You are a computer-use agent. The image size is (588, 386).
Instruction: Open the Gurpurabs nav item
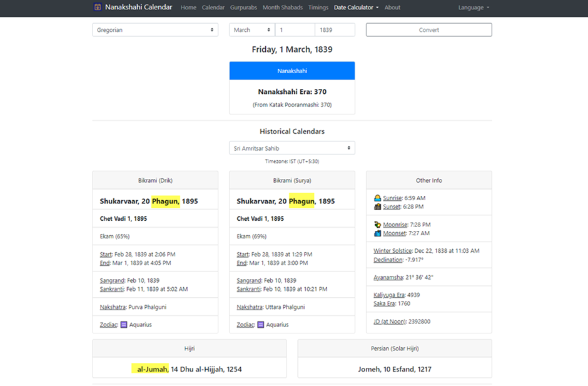(x=243, y=8)
